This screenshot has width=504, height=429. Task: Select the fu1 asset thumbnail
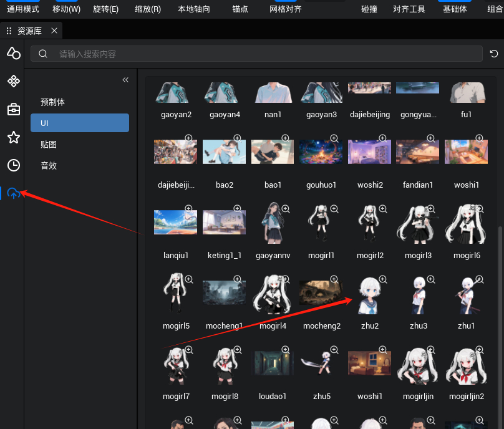coord(467,92)
